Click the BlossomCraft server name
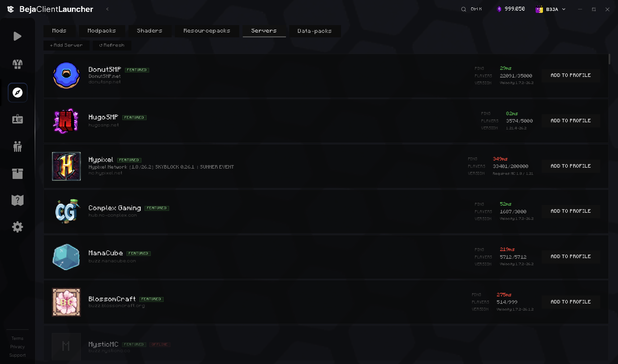 (x=112, y=299)
